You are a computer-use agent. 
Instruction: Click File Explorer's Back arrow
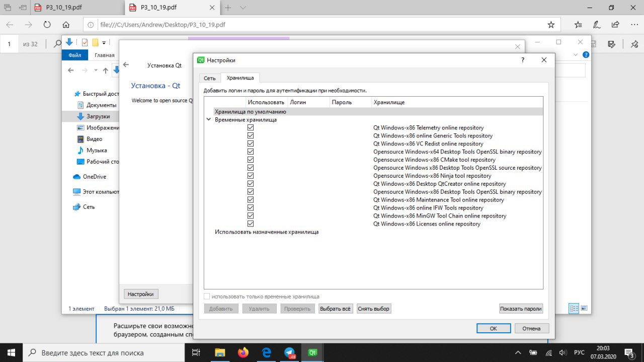[70, 70]
